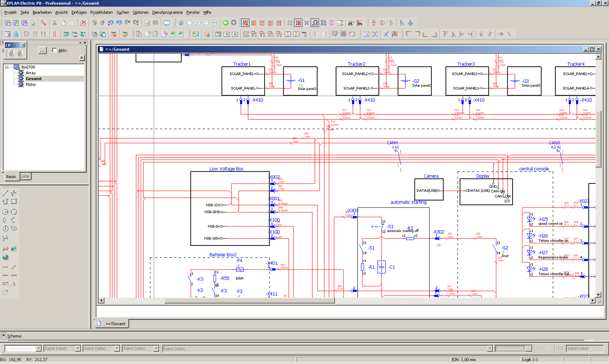
Task: Open the line style dropdown at bottom
Action: (39, 349)
